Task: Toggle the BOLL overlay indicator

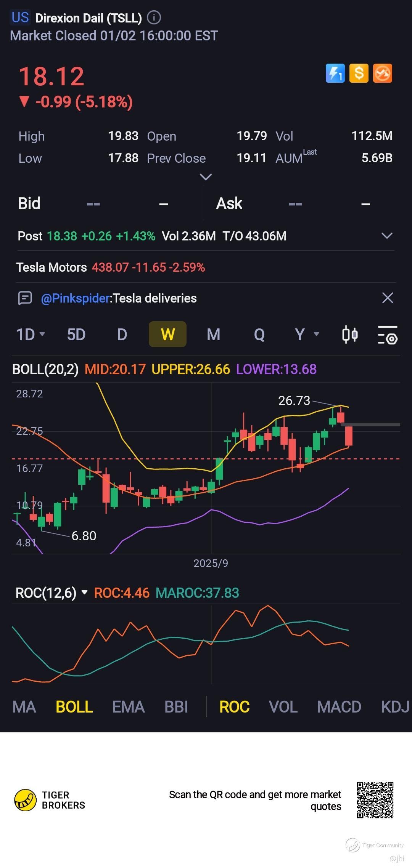Action: pos(74,707)
